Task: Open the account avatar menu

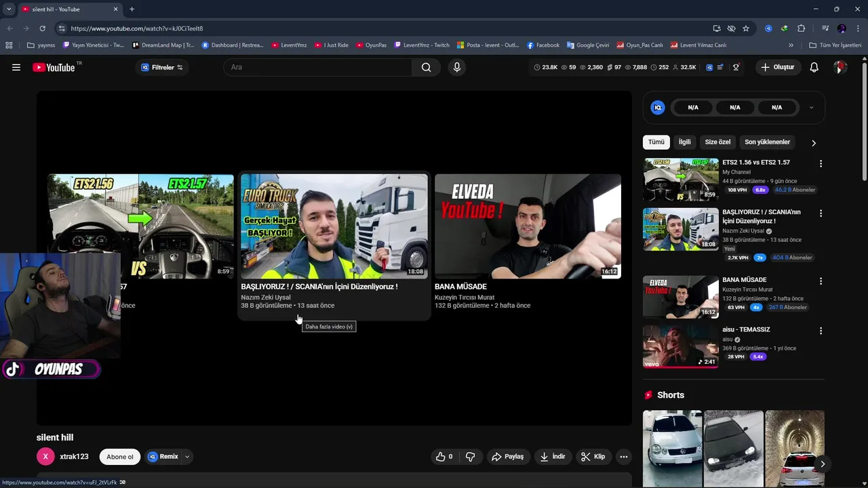Action: [840, 67]
